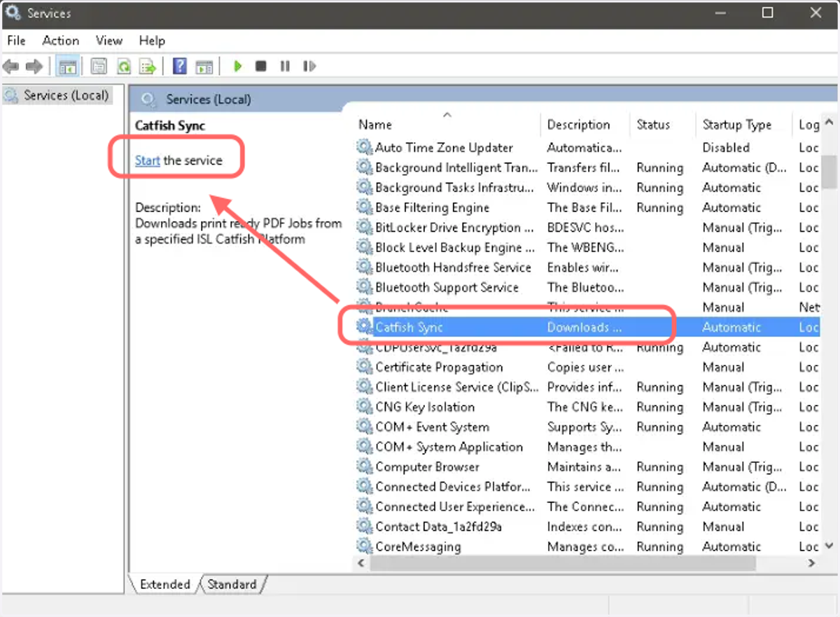Open the File menu

tap(16, 41)
